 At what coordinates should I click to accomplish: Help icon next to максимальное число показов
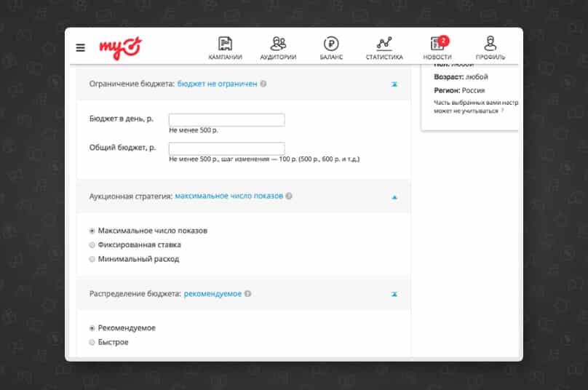click(x=289, y=196)
